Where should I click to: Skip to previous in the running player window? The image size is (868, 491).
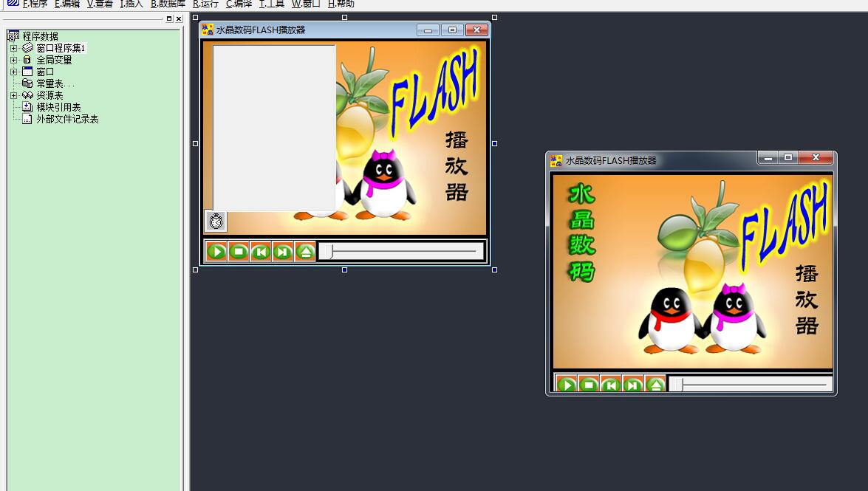coord(611,384)
